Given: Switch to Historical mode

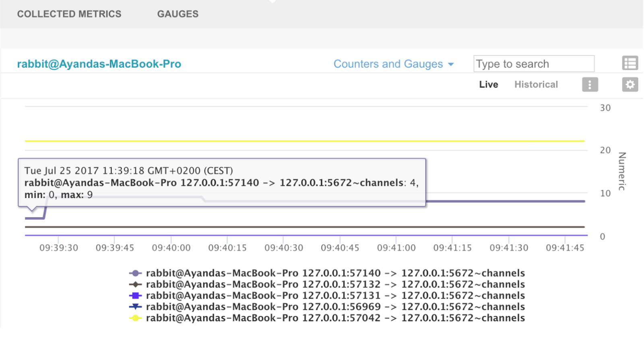Looking at the screenshot, I should tap(536, 85).
